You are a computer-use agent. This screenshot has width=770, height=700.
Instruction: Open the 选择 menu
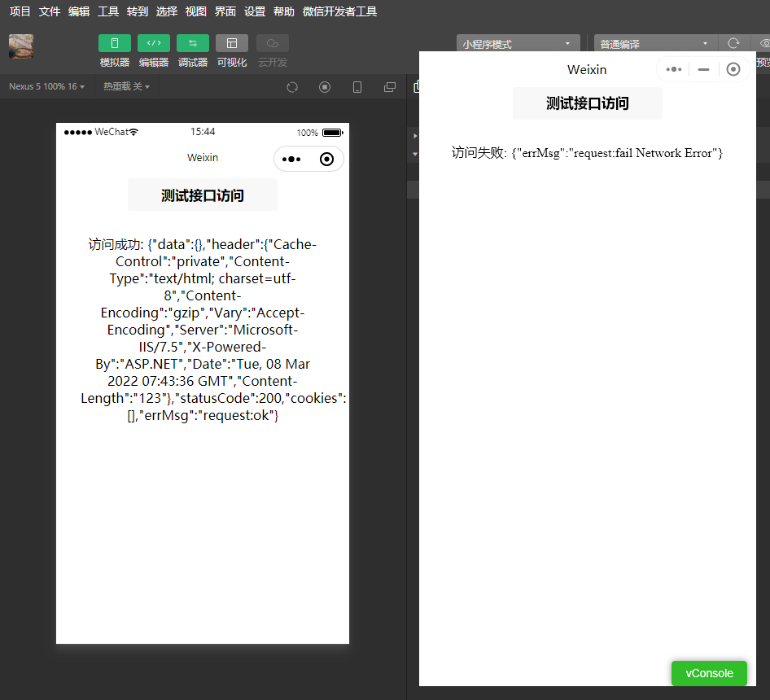pos(167,11)
